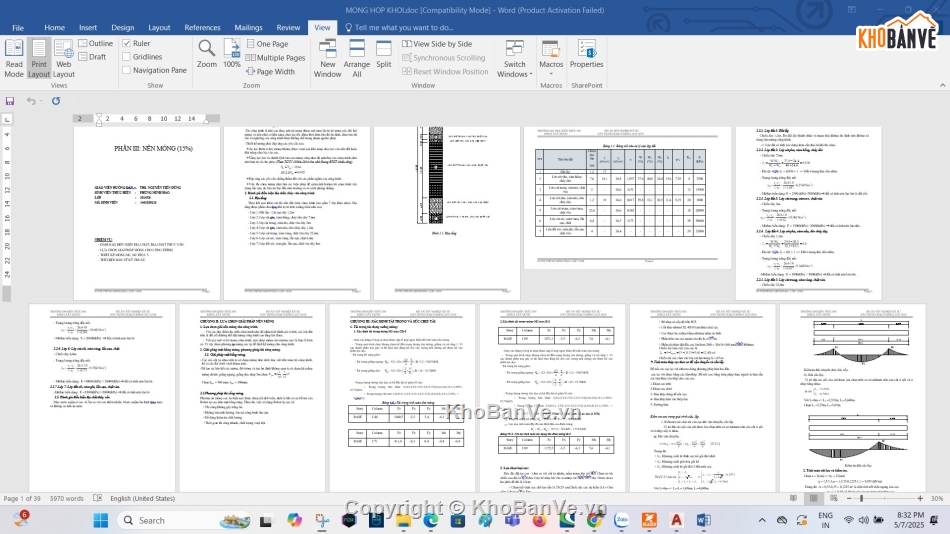Open the Word icon in the taskbar
This screenshot has width=950, height=534.
coord(703,520)
